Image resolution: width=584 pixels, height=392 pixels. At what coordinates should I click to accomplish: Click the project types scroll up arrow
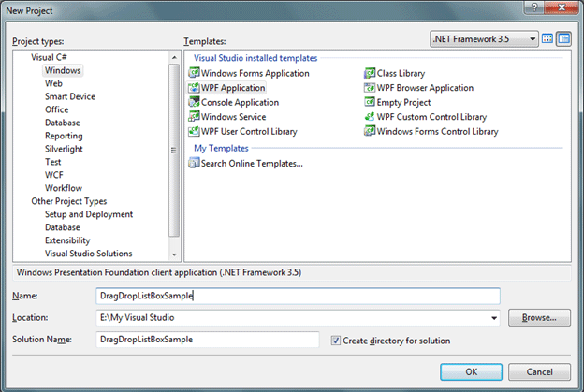[x=174, y=57]
